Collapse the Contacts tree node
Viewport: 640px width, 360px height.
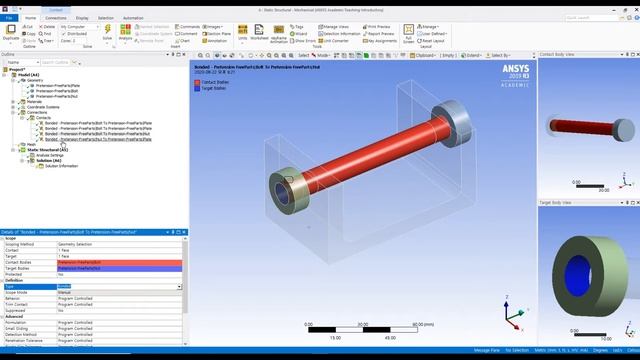[22, 118]
